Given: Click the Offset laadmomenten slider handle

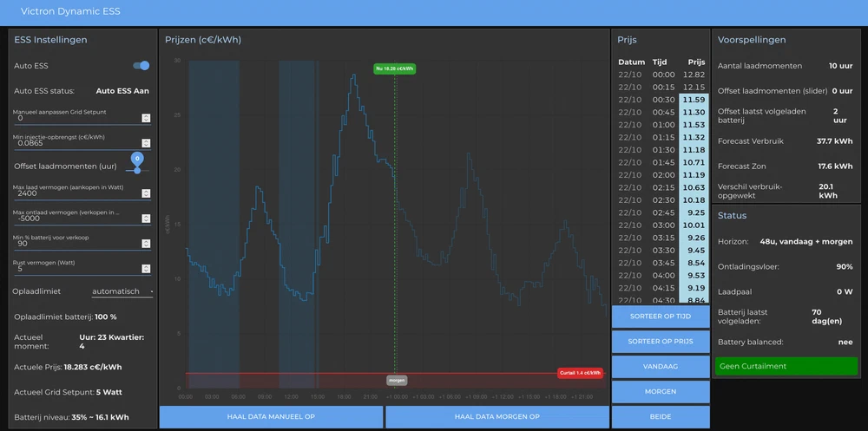Looking at the screenshot, I should point(137,171).
